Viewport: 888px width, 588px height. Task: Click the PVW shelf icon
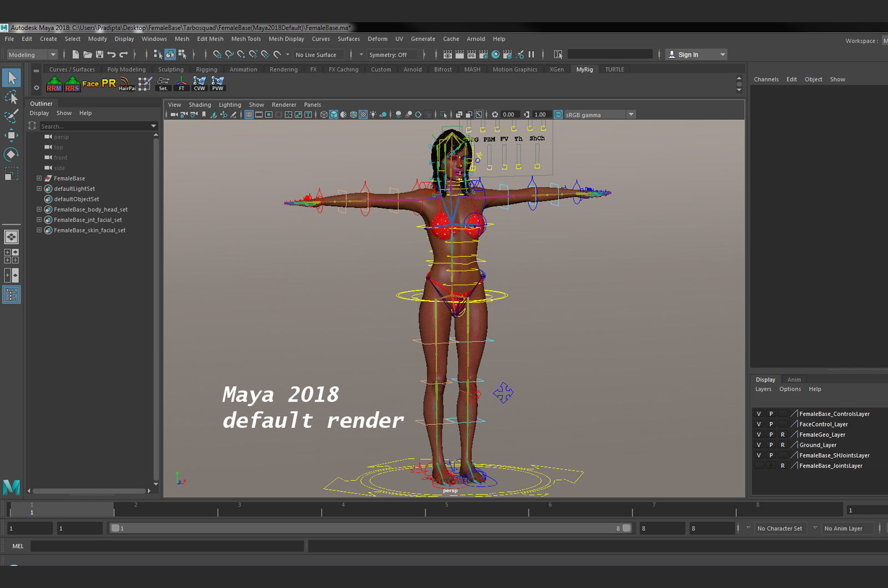tap(218, 84)
